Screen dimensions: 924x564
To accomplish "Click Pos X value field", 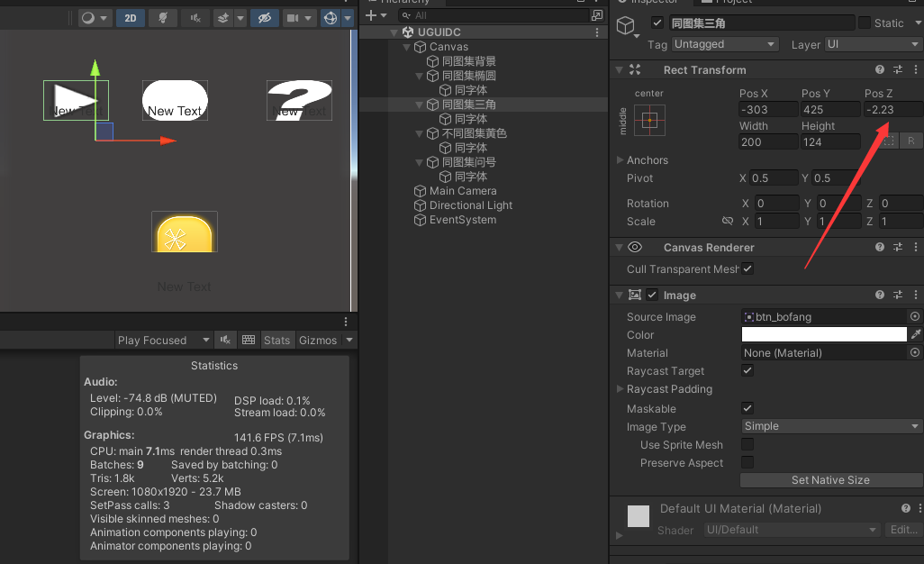I will [x=768, y=110].
